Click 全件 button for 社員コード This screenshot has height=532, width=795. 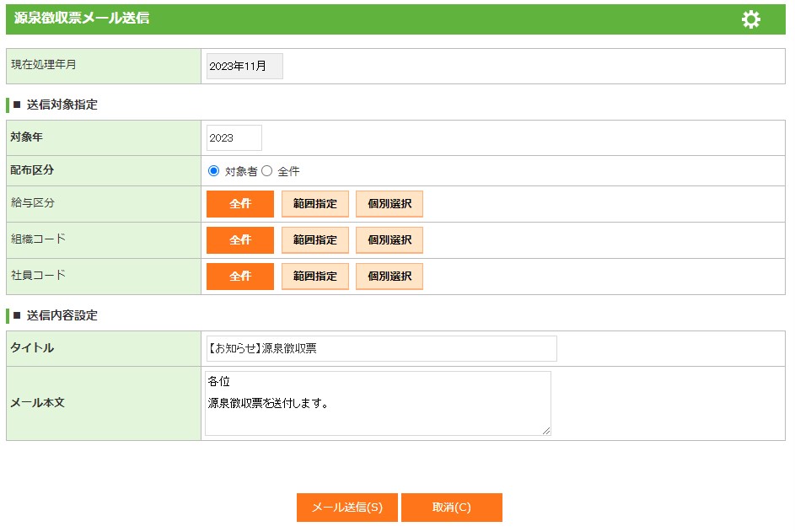click(240, 277)
